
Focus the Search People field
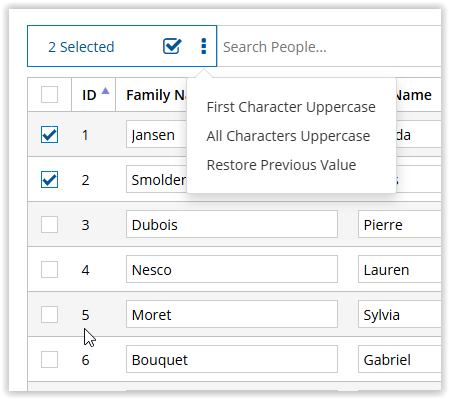pos(331,47)
